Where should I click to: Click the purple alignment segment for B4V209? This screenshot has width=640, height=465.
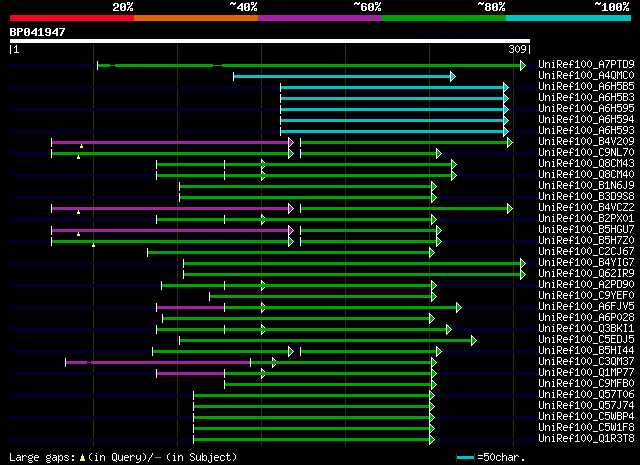pyautogui.click(x=170, y=142)
